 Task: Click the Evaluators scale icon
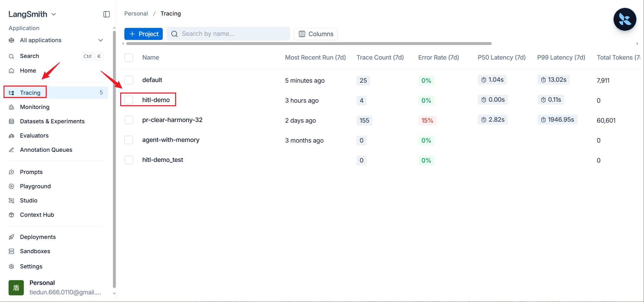point(11,136)
